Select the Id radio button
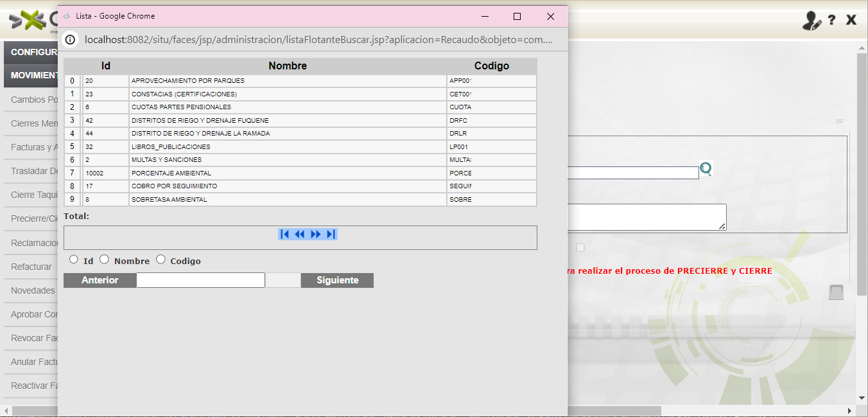 [x=74, y=260]
